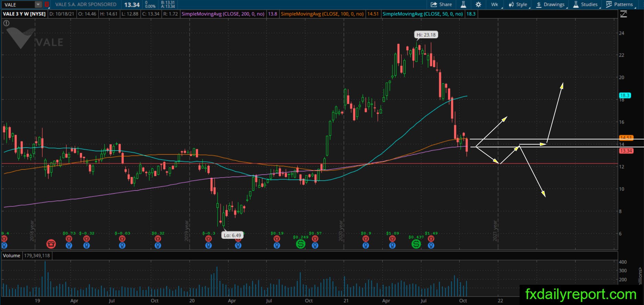The image size is (644, 305).
Task: Click the B: 13.31 bid quote
Action: coord(168,2)
